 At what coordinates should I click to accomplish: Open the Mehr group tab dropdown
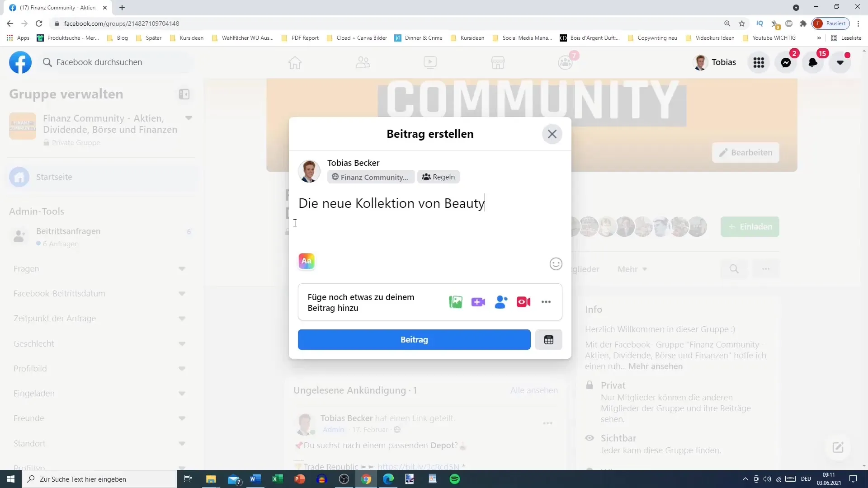(x=632, y=269)
